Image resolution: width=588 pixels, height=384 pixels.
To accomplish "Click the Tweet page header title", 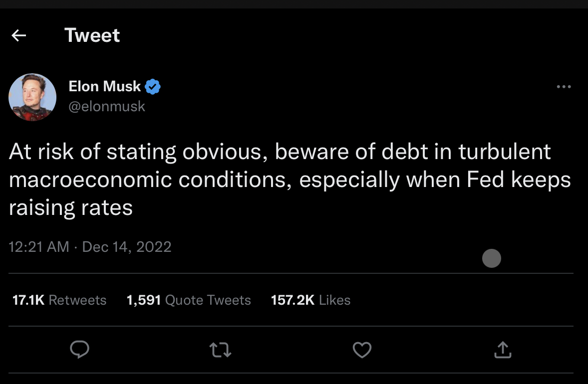I will [x=92, y=35].
